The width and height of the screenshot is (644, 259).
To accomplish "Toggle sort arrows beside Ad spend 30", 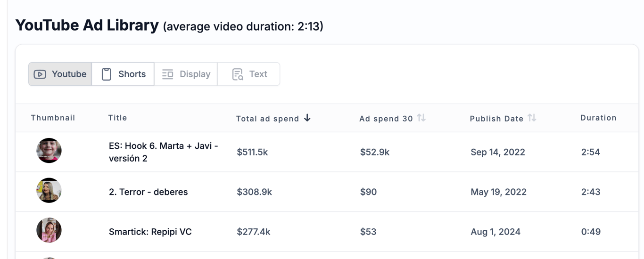I will [x=421, y=118].
